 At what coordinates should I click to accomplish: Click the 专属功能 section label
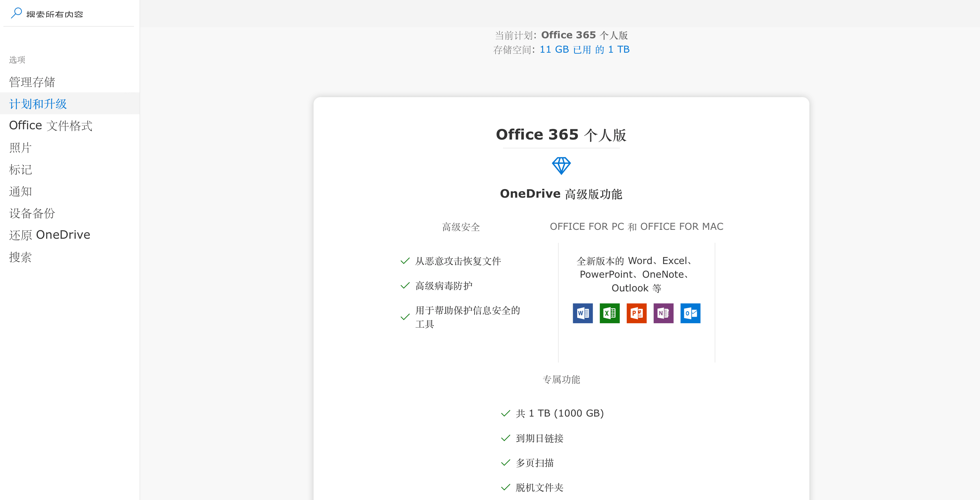pyautogui.click(x=561, y=379)
